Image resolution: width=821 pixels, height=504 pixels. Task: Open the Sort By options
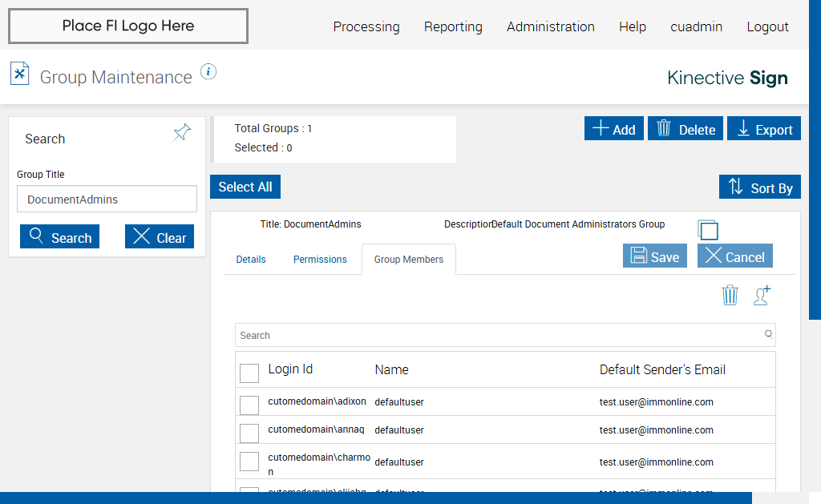(760, 187)
